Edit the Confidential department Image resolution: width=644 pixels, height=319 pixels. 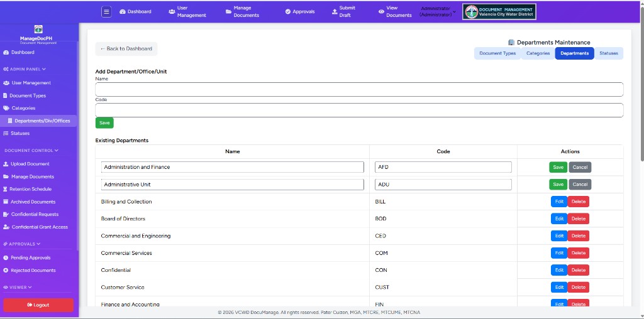(559, 270)
